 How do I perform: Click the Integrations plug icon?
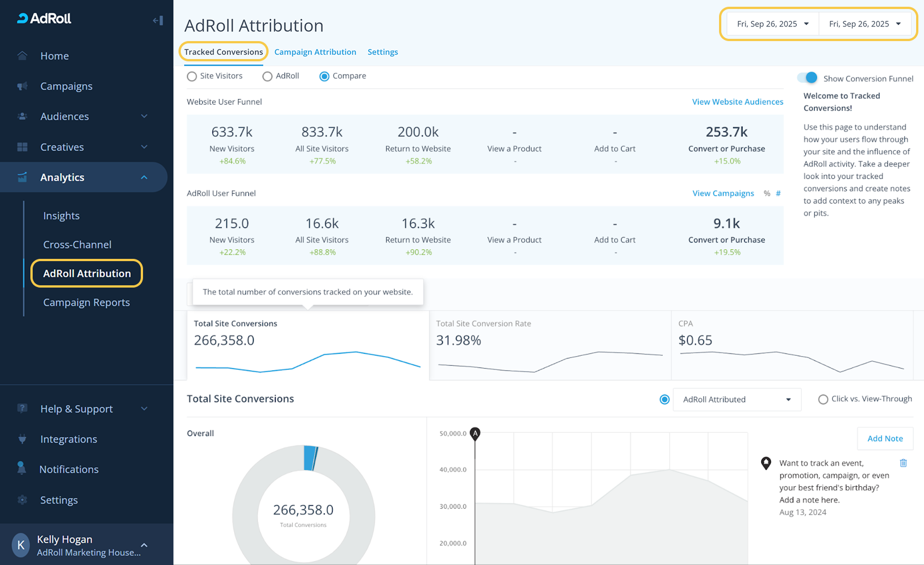23,439
